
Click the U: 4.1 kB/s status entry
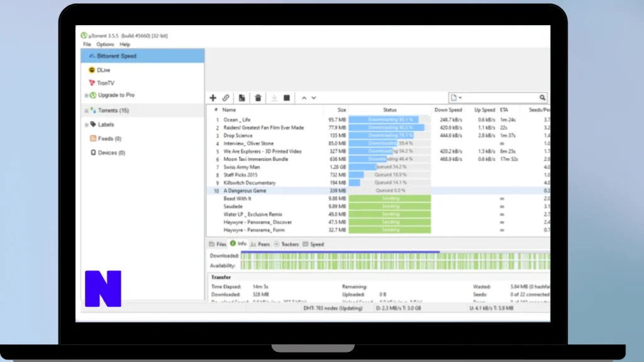(491, 308)
